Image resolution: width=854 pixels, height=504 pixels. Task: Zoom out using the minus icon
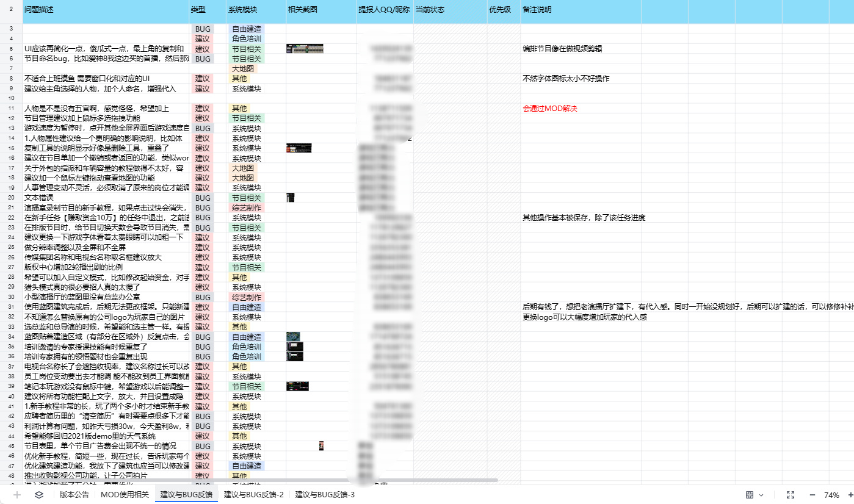coord(812,495)
